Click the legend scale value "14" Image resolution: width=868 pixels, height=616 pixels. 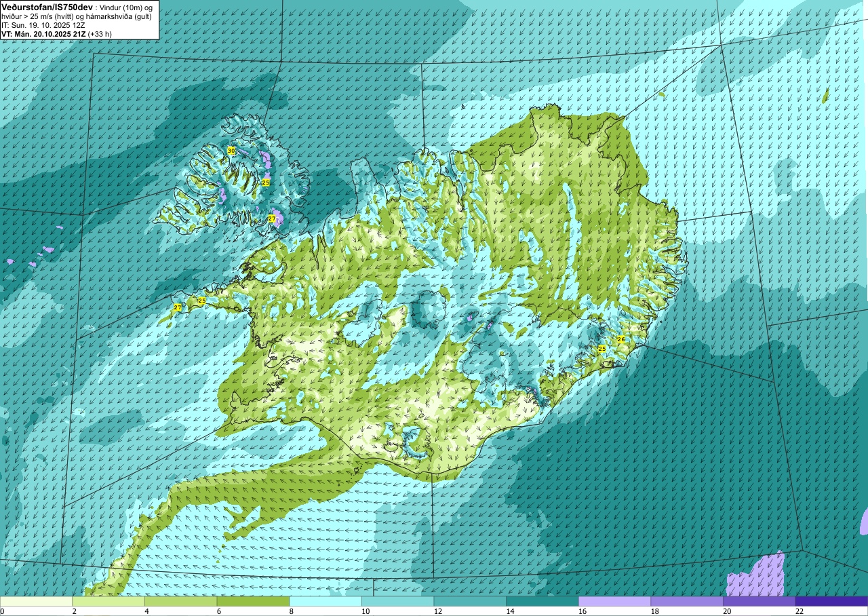click(511, 611)
